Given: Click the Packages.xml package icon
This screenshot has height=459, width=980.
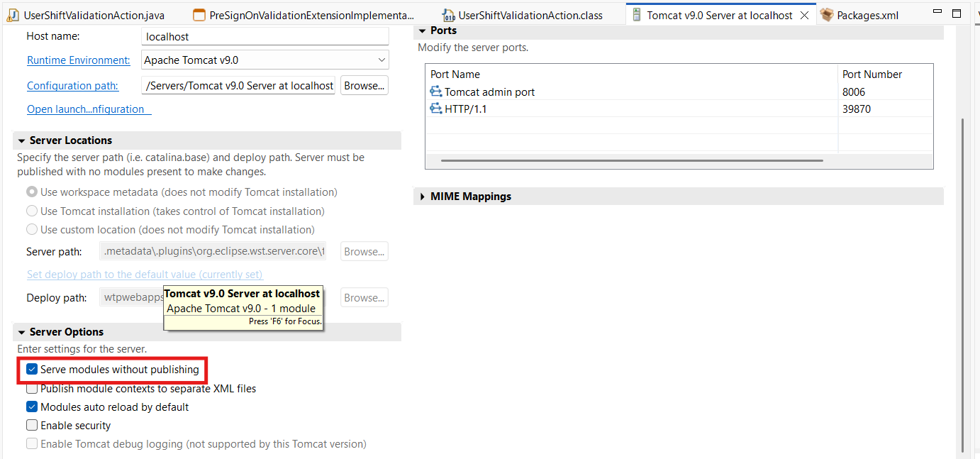Looking at the screenshot, I should 826,15.
